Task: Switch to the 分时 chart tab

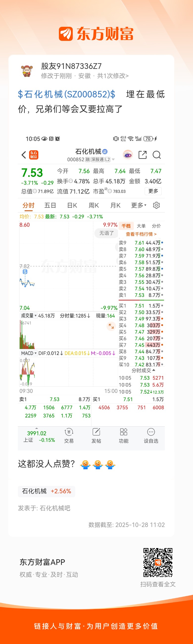Action: [28, 205]
